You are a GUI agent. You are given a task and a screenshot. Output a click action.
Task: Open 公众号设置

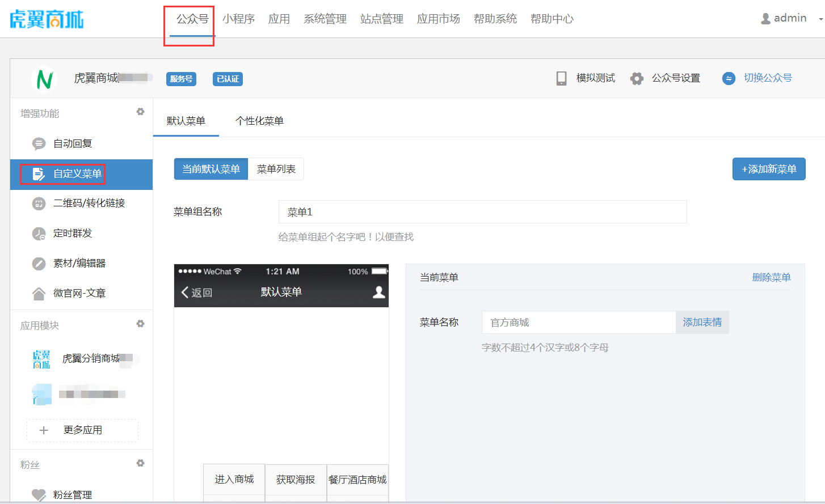676,78
